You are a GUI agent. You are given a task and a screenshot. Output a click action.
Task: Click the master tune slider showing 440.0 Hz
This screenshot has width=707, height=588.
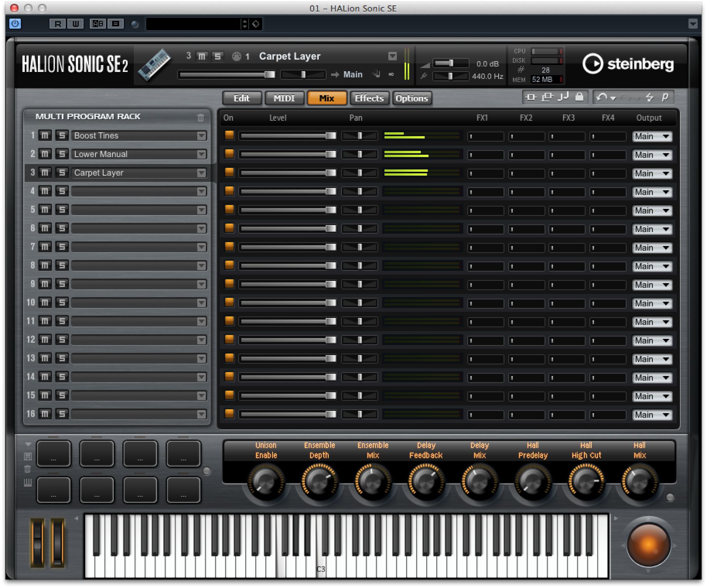(450, 76)
